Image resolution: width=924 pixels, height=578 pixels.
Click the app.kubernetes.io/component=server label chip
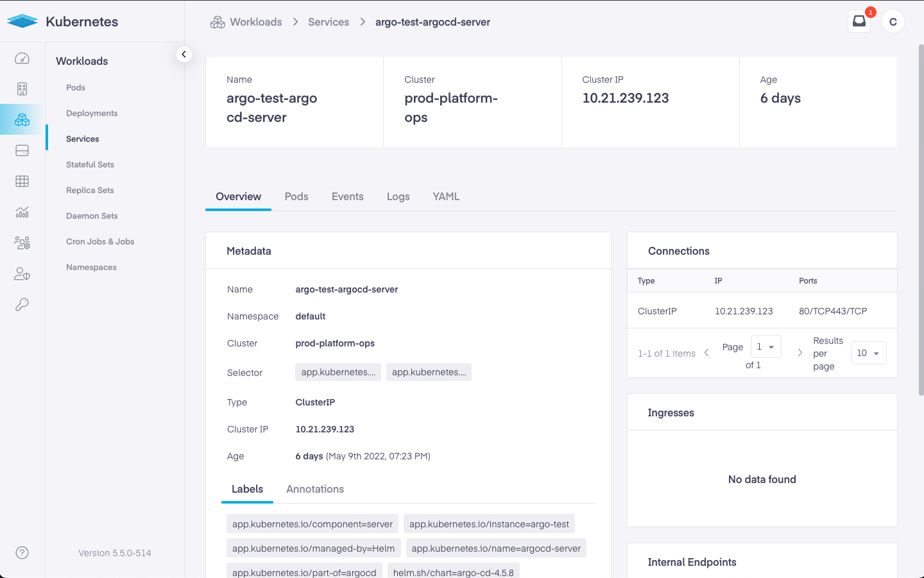click(312, 524)
